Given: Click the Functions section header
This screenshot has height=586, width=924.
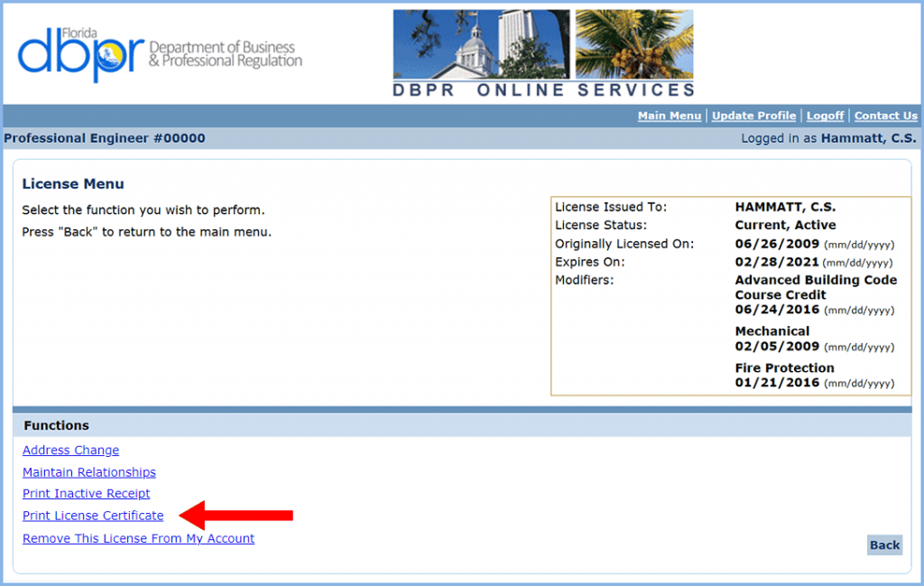Looking at the screenshot, I should (x=56, y=425).
